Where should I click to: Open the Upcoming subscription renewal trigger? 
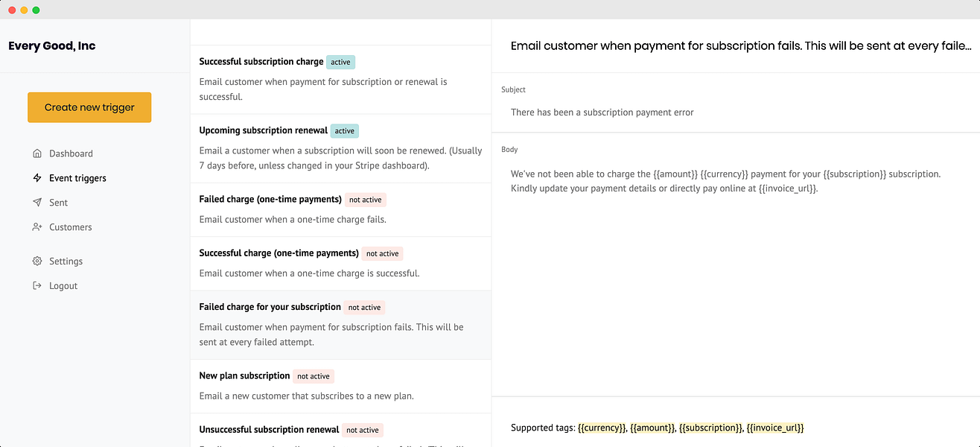pyautogui.click(x=341, y=148)
